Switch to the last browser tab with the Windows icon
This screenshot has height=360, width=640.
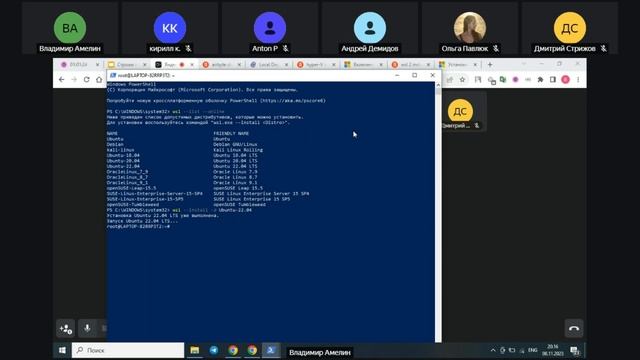458,64
